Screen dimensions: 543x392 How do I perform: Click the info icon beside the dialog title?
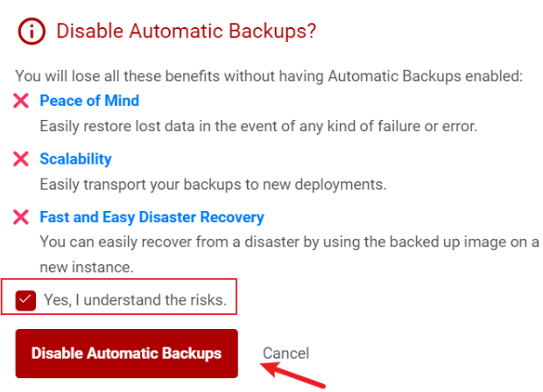pos(32,31)
